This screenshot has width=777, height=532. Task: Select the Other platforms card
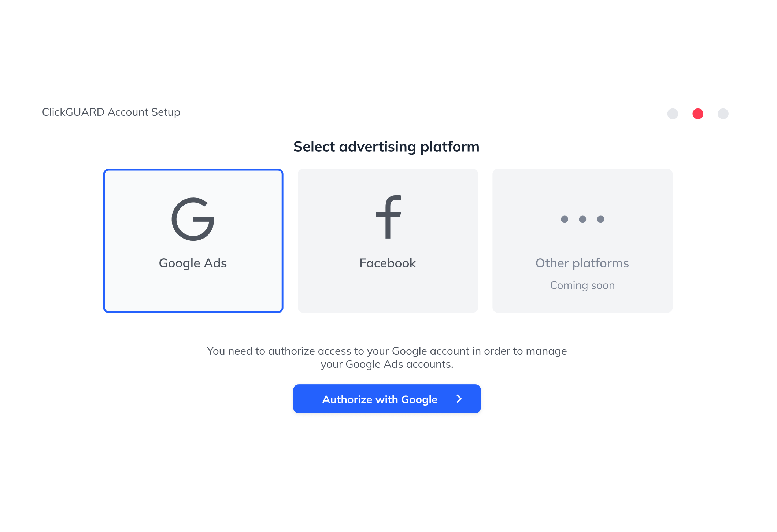(582, 241)
